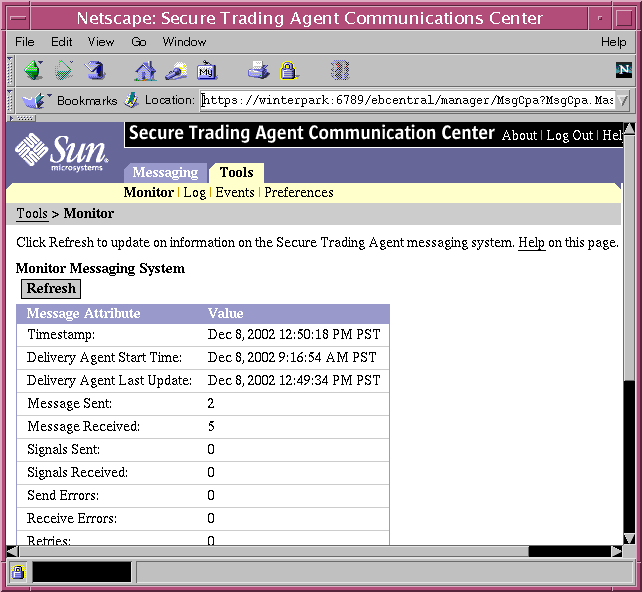Click the Delivery Agent Start Time label
The width and height of the screenshot is (642, 592).
pyautogui.click(x=104, y=357)
